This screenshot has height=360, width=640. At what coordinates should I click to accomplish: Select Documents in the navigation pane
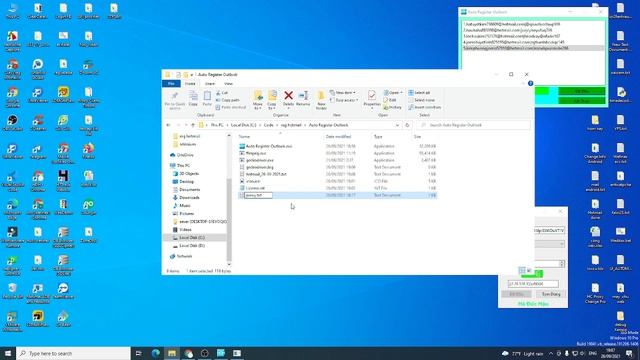coord(189,190)
